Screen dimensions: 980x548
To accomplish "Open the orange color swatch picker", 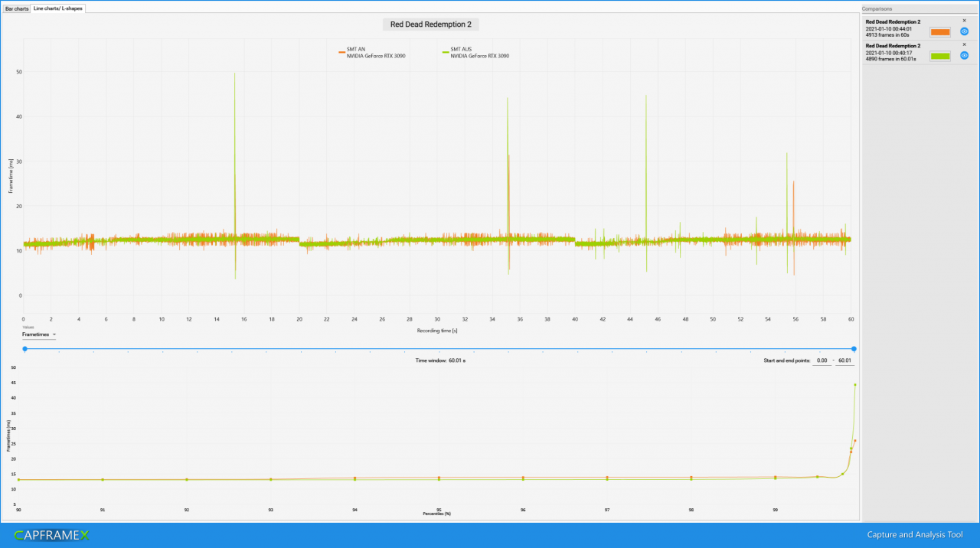I will point(940,31).
